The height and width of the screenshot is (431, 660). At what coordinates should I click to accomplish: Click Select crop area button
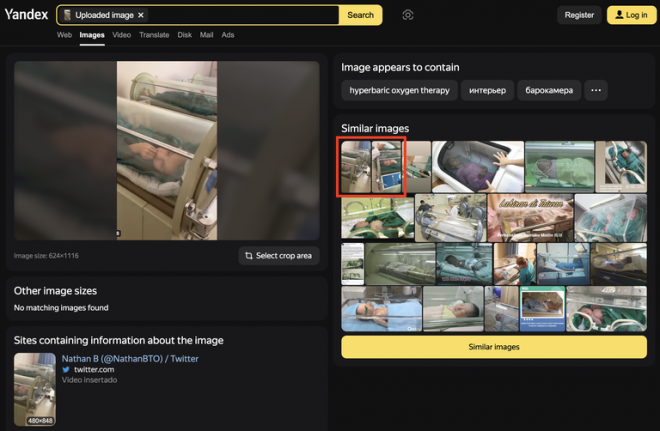click(279, 255)
